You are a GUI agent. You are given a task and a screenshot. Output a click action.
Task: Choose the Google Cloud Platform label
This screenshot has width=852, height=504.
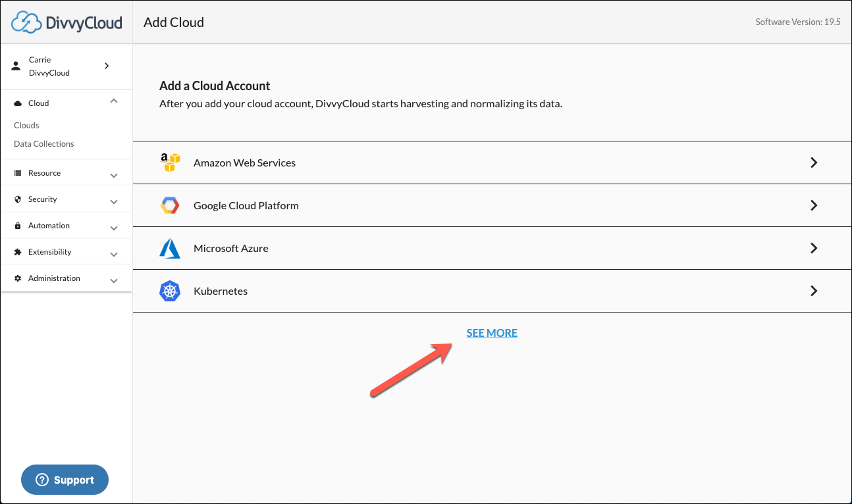click(x=246, y=205)
